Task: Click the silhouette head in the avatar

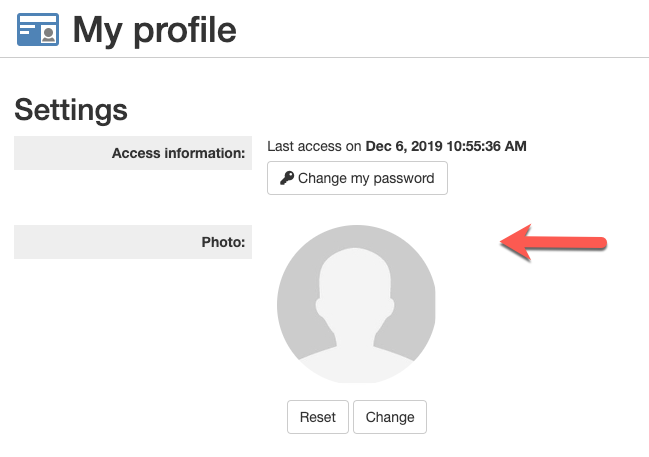Action: click(356, 279)
